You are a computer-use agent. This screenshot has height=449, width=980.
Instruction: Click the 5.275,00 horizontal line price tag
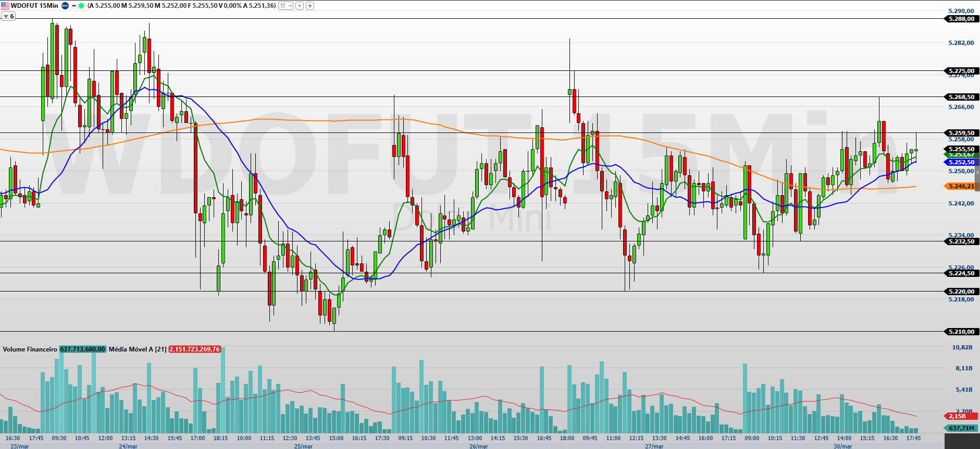(961, 71)
